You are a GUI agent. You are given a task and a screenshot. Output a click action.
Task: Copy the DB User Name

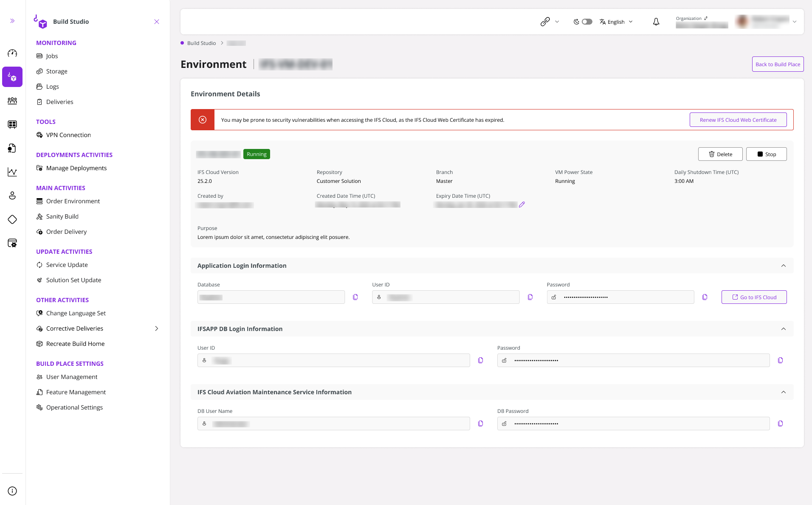(x=481, y=424)
